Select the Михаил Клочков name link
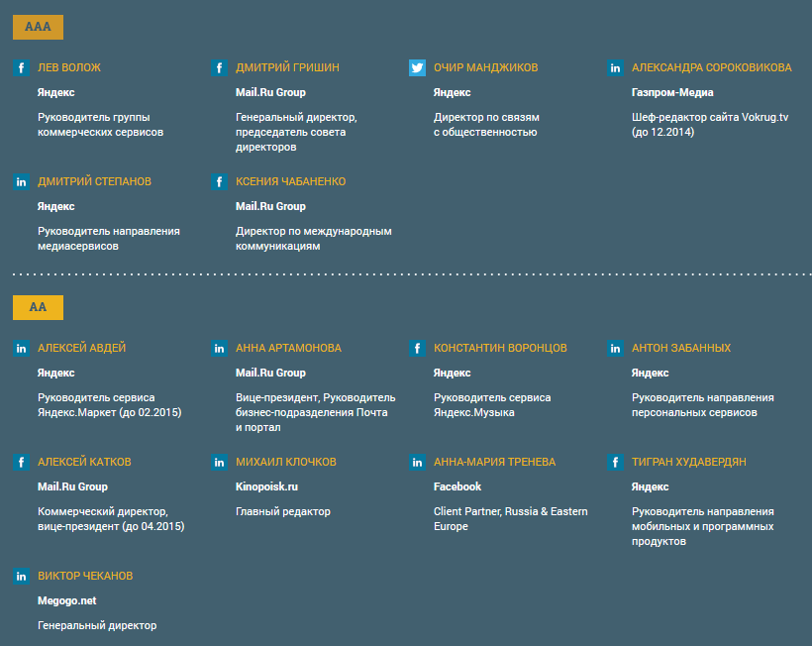 tap(286, 462)
